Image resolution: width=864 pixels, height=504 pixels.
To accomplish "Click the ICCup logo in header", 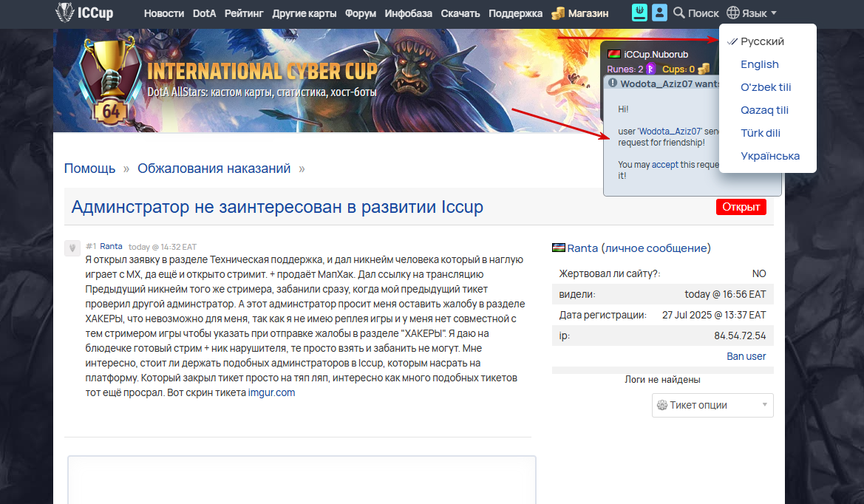I will pos(84,12).
